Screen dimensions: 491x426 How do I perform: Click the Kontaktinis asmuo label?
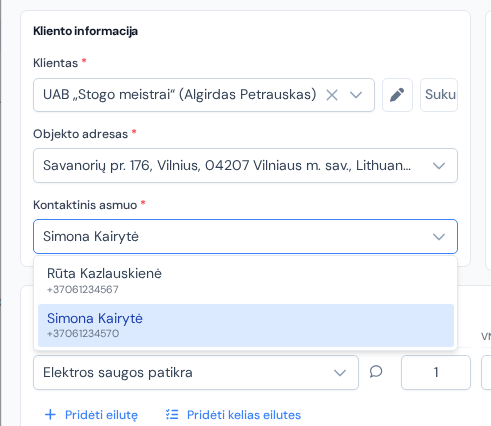(x=85, y=205)
